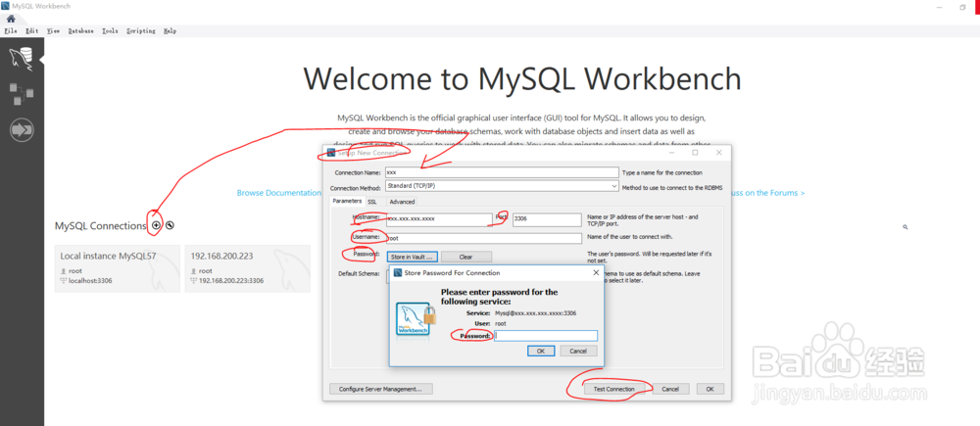Click the Password field in Store Password dialog
Image resolution: width=980 pixels, height=426 pixels.
[x=546, y=336]
